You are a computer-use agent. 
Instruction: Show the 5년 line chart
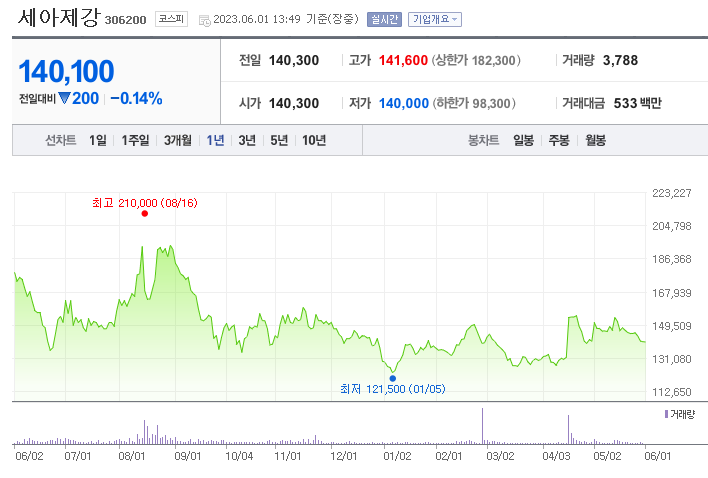click(x=279, y=140)
